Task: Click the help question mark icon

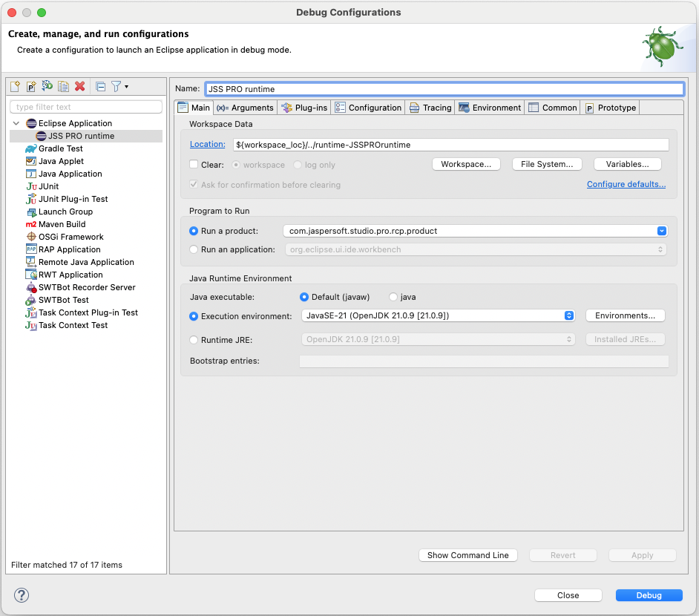Action: click(x=22, y=595)
